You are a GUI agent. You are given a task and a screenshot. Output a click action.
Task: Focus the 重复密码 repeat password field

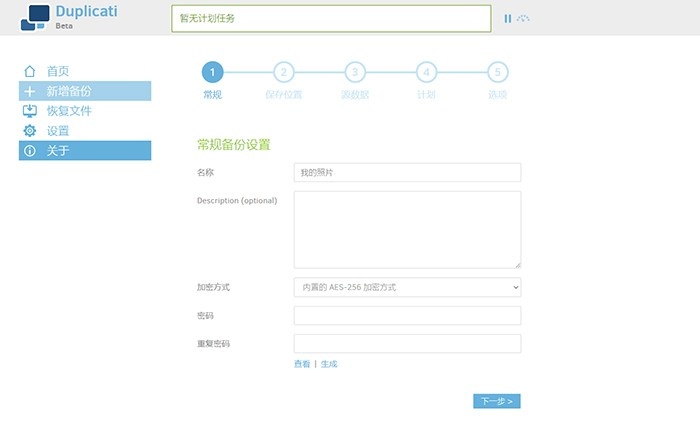[x=407, y=344]
